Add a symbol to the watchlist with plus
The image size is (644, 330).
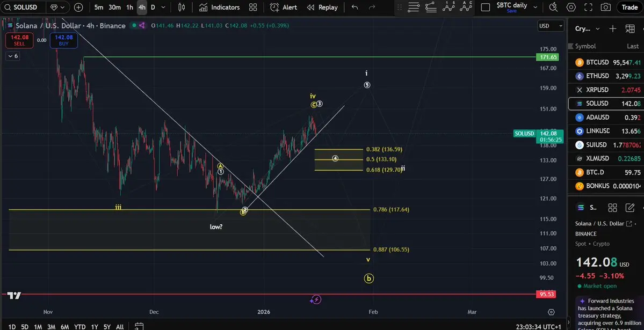[613, 28]
